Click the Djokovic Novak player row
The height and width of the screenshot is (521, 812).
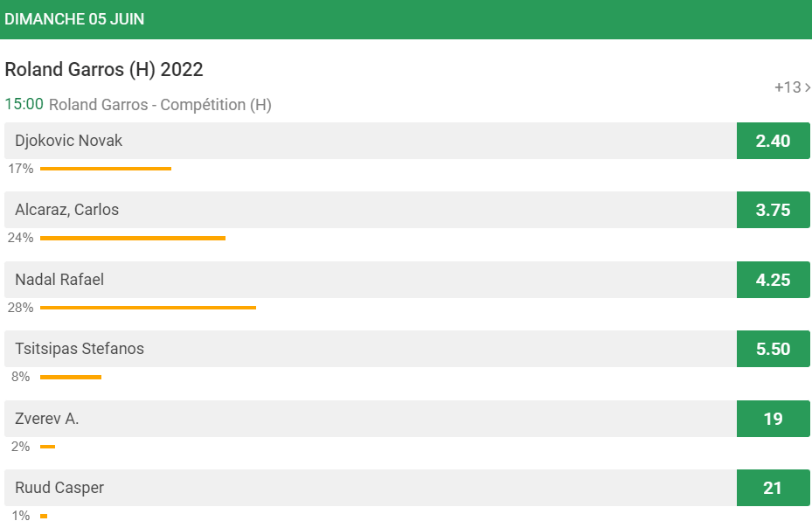point(371,141)
